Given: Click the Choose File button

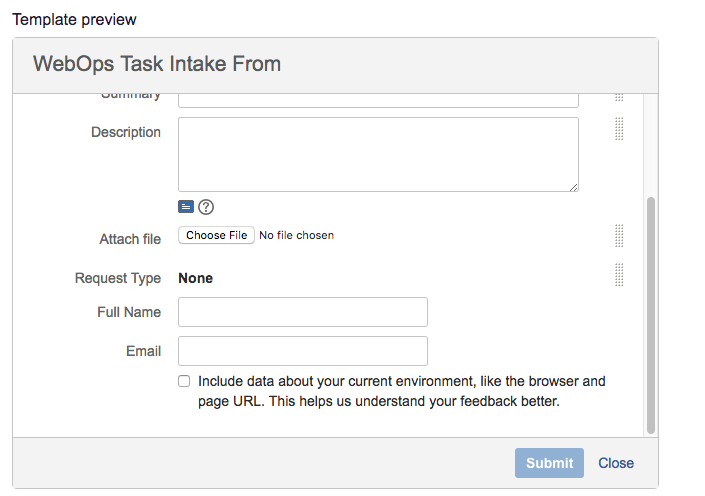Looking at the screenshot, I should [216, 235].
